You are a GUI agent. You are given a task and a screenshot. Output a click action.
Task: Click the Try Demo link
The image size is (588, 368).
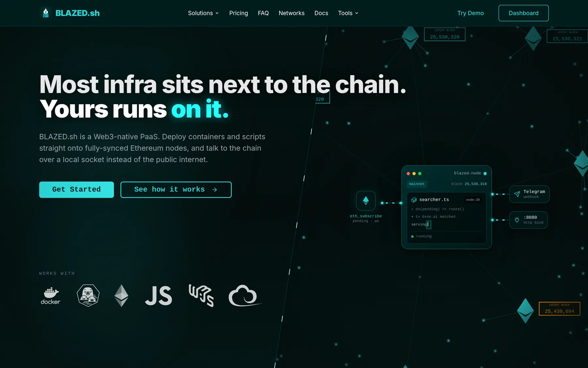pos(470,13)
